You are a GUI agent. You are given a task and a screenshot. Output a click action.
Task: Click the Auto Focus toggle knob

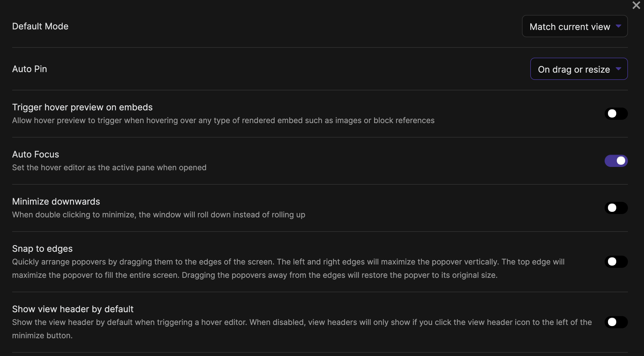[x=621, y=161]
